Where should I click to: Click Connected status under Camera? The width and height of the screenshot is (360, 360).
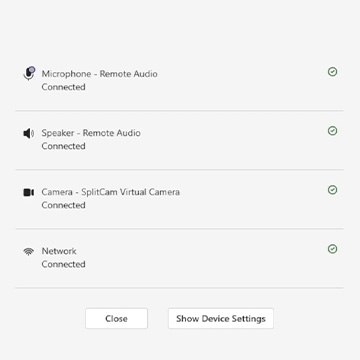pyautogui.click(x=63, y=205)
